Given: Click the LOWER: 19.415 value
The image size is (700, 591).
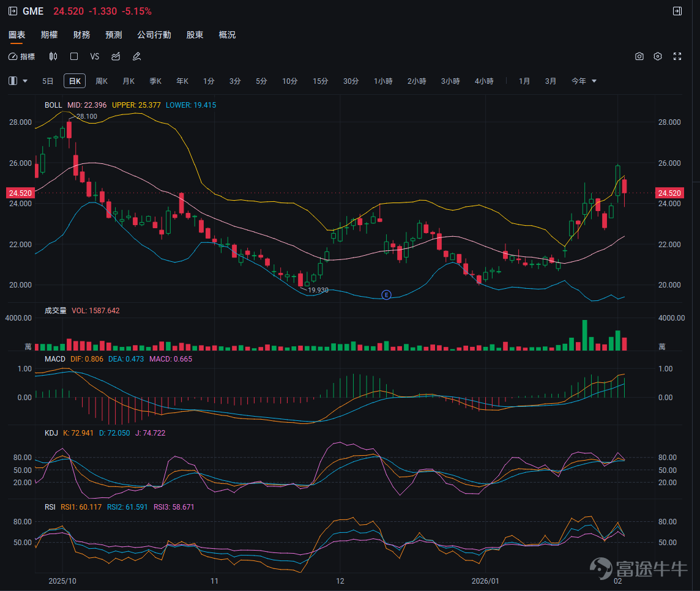Looking at the screenshot, I should pyautogui.click(x=191, y=105).
